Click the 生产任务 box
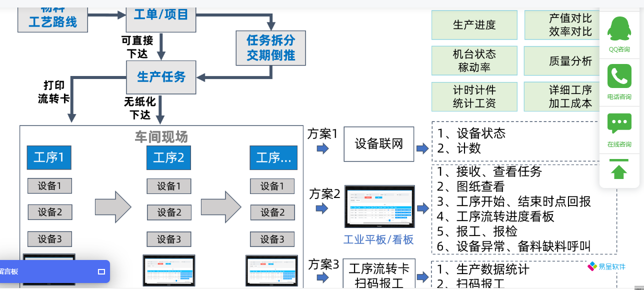Image resolution: width=644 pixels, height=290 pixels. [161, 77]
